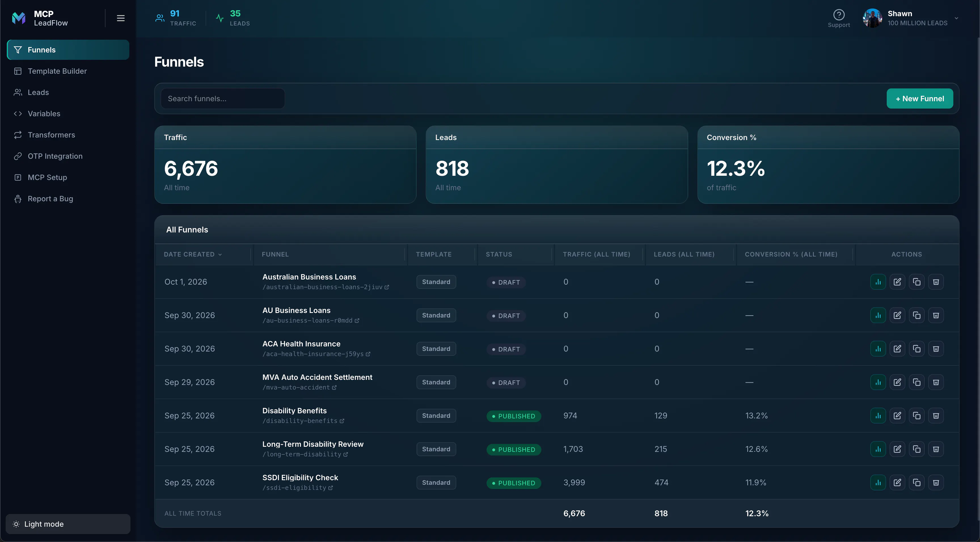Click Standard template badge for AU Business Loans
This screenshot has width=980, height=542.
pyautogui.click(x=436, y=315)
